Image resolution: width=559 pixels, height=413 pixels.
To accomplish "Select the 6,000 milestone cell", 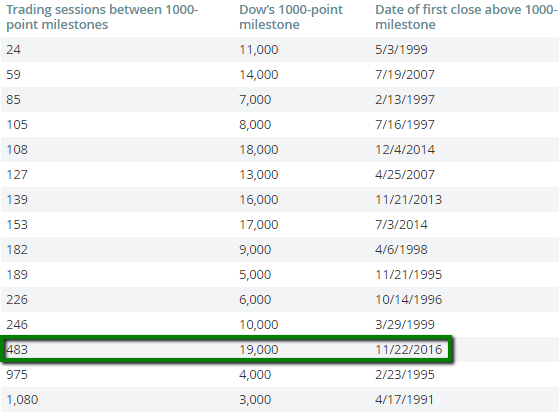I will 255,299.
